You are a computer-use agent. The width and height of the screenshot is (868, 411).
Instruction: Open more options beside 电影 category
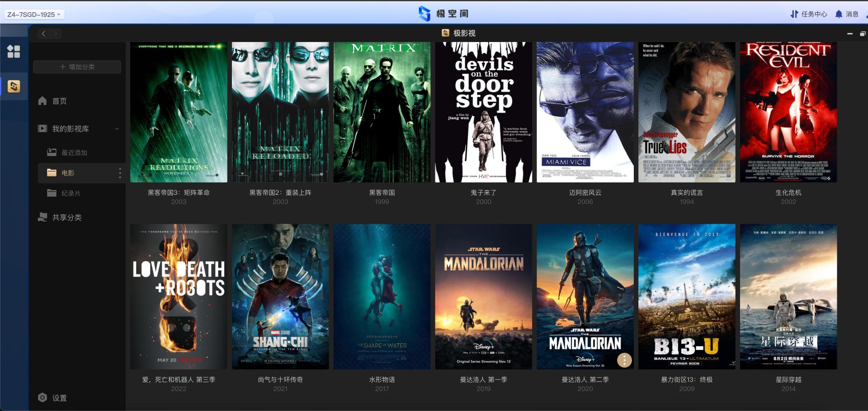pyautogui.click(x=120, y=173)
